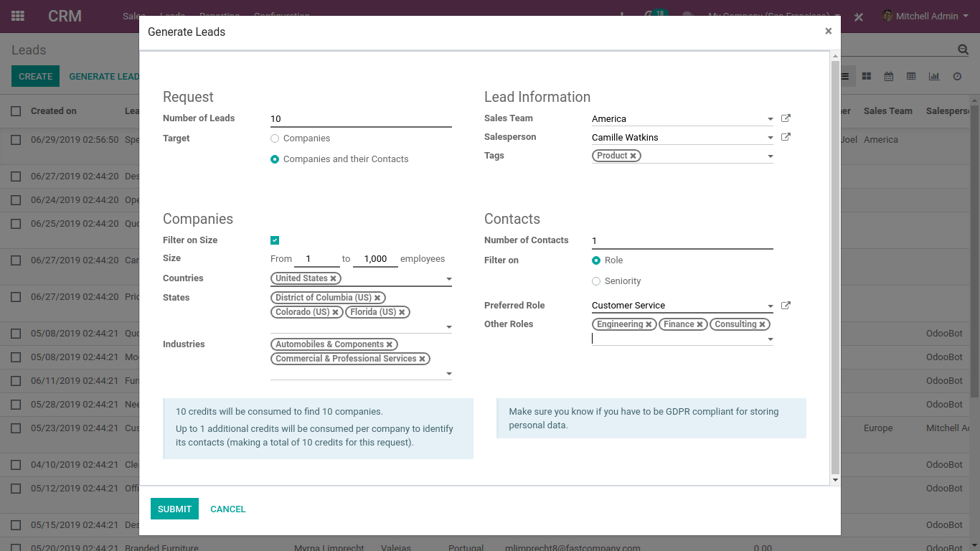
Task: Switch to list view icon
Action: (846, 76)
